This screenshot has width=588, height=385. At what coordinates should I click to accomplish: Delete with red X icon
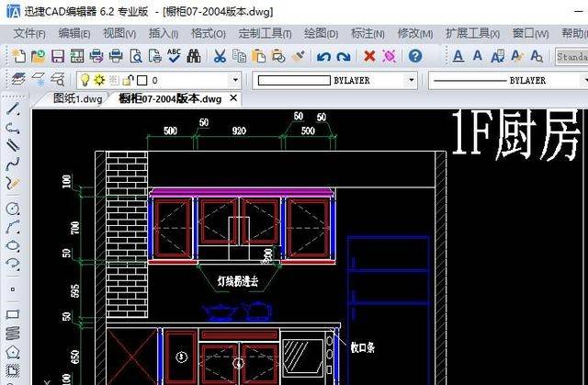click(369, 56)
